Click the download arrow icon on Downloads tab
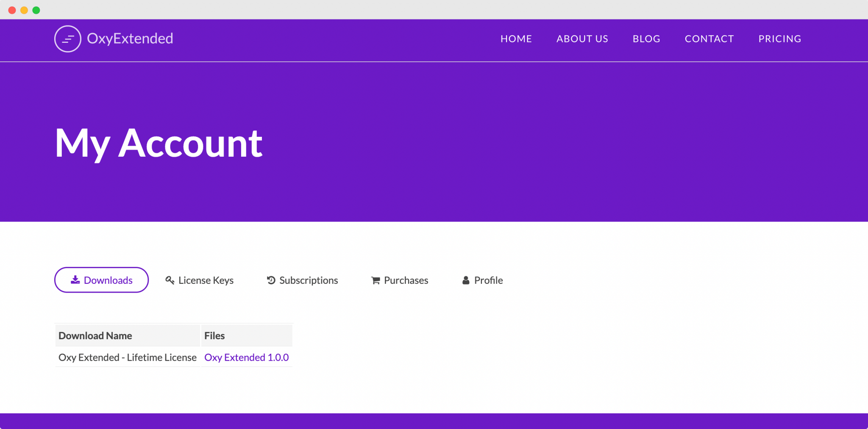868x429 pixels. (75, 280)
